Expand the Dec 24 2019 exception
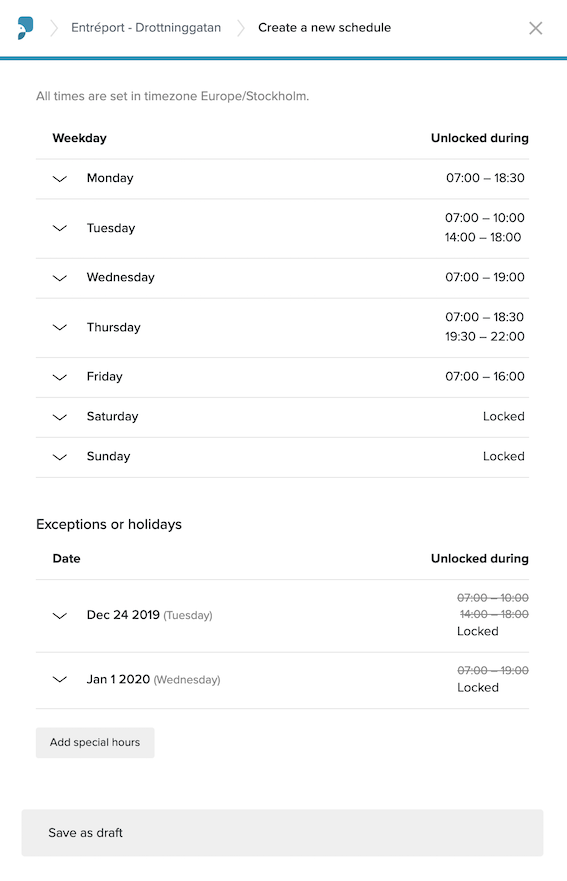Viewport: 567px width, 881px height. tap(60, 616)
